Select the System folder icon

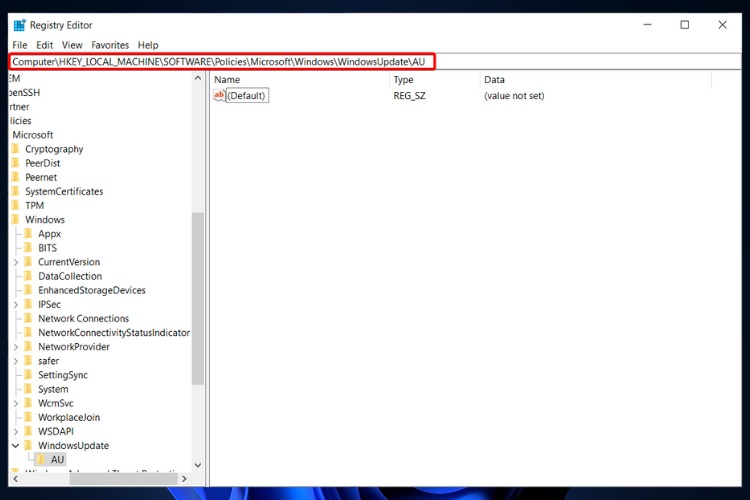[28, 389]
